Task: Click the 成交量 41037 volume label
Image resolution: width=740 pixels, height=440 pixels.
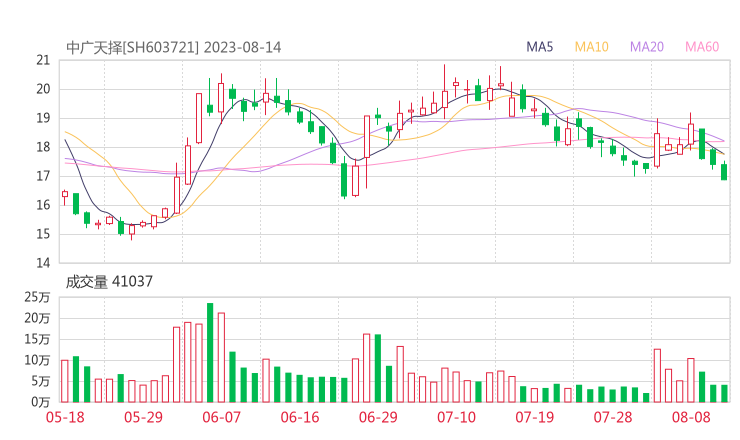Action: (x=109, y=282)
